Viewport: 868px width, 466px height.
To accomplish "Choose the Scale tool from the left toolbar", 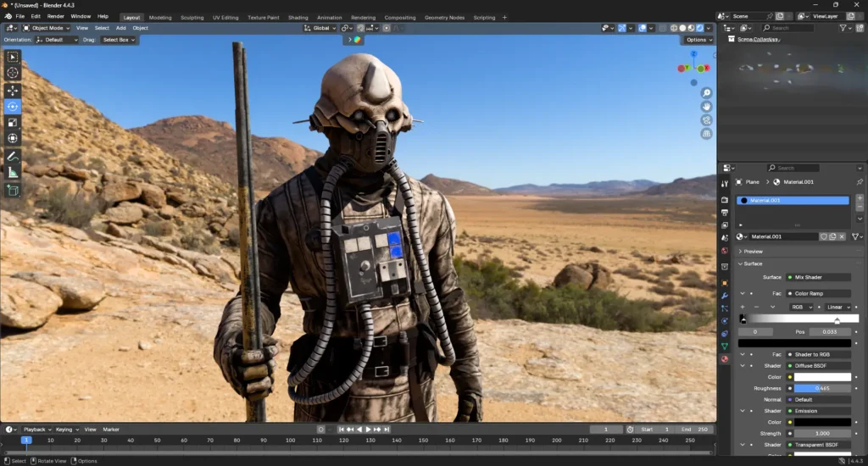I will coord(13,122).
